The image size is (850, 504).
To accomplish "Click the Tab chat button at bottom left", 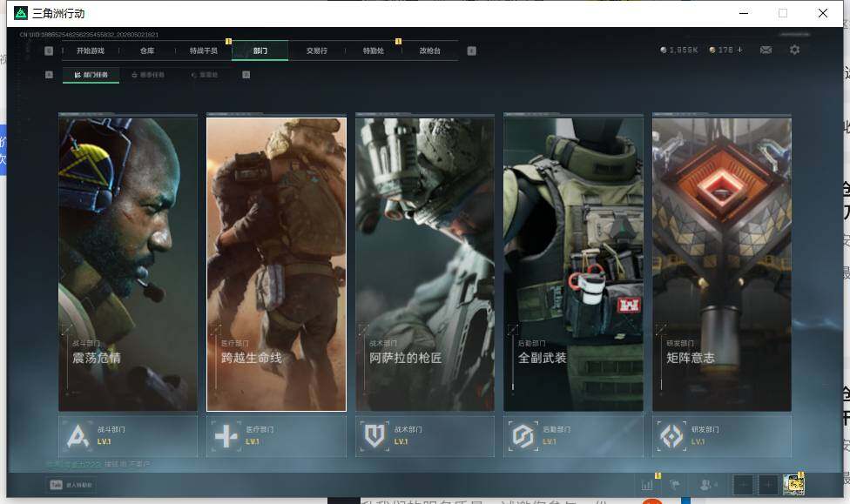I will [x=71, y=485].
